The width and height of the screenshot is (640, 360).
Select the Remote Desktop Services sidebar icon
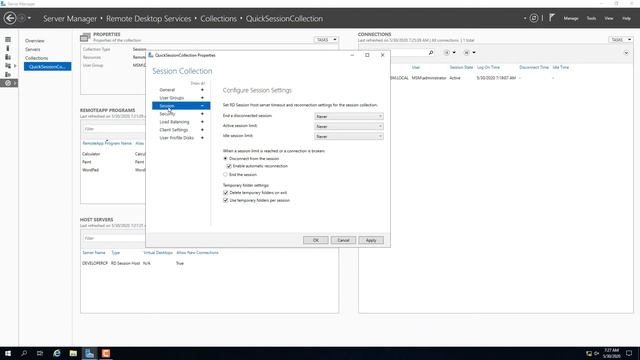point(8,83)
